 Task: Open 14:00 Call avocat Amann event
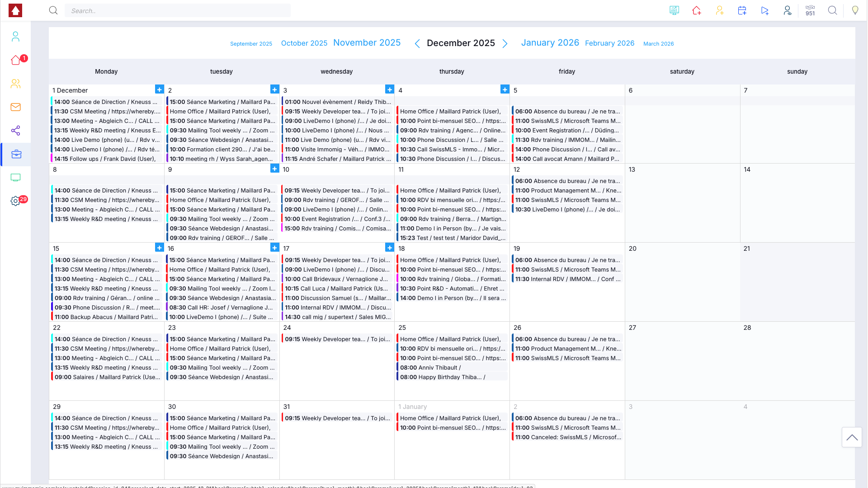568,159
